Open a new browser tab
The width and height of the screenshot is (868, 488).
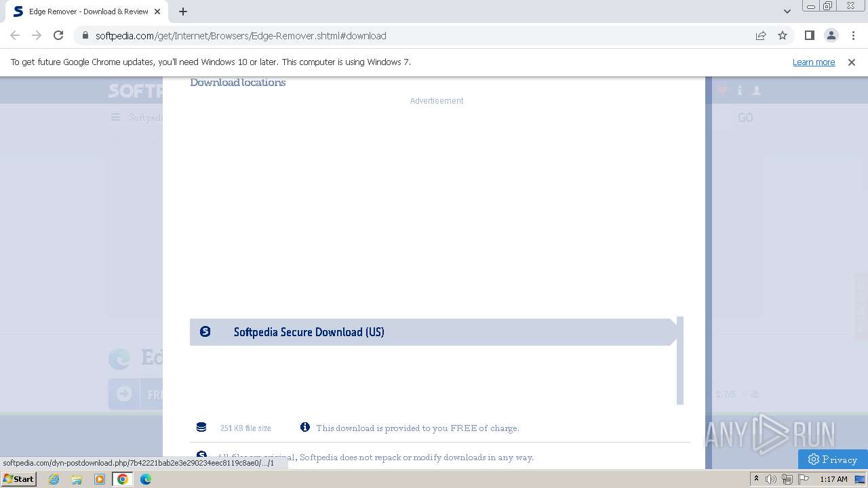pyautogui.click(x=183, y=12)
